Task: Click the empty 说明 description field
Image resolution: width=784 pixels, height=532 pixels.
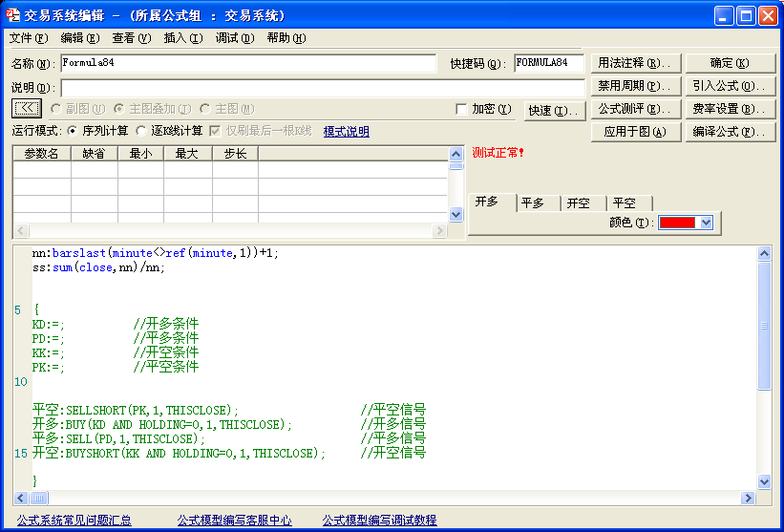Action: tap(323, 88)
